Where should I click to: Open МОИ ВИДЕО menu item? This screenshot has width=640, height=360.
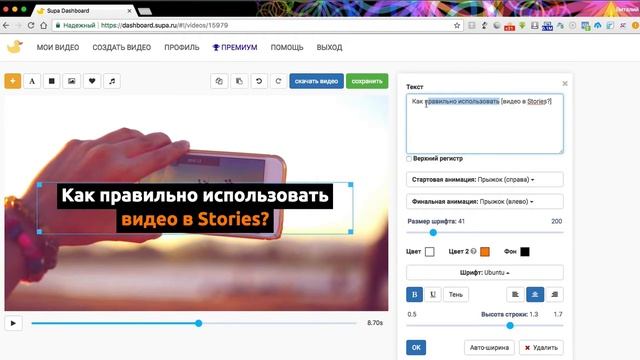coord(58,47)
